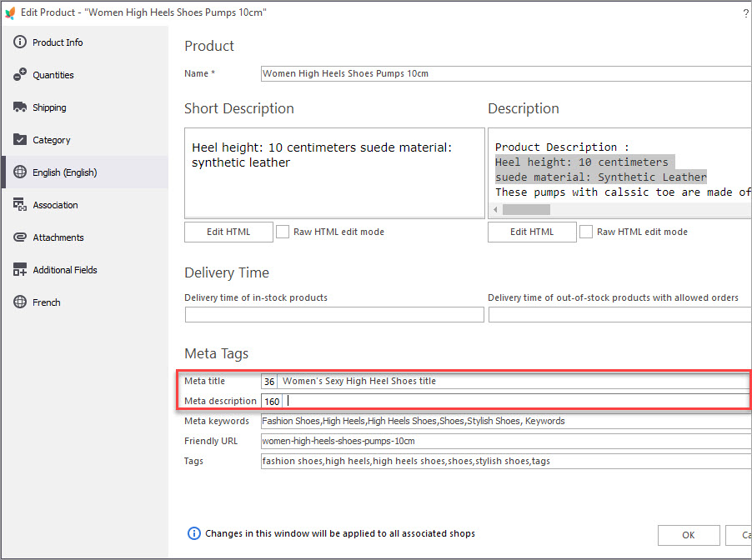This screenshot has width=752, height=560.
Task: Switch to the French language section
Action: 85,302
